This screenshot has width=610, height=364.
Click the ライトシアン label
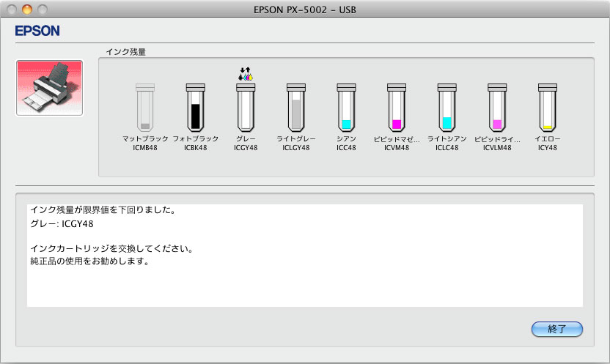(447, 138)
